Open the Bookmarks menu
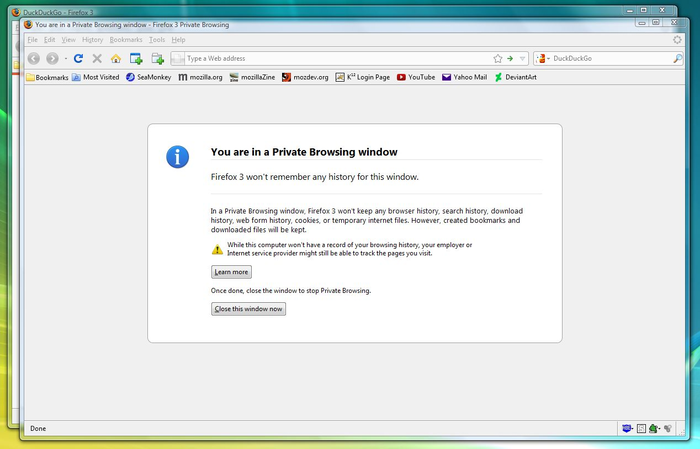The height and width of the screenshot is (449, 700). pos(126,39)
